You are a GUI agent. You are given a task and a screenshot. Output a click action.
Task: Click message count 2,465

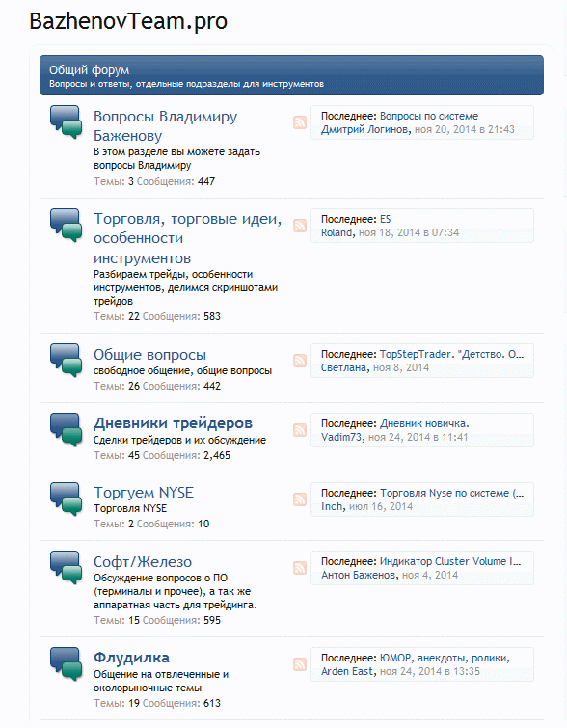tap(216, 455)
